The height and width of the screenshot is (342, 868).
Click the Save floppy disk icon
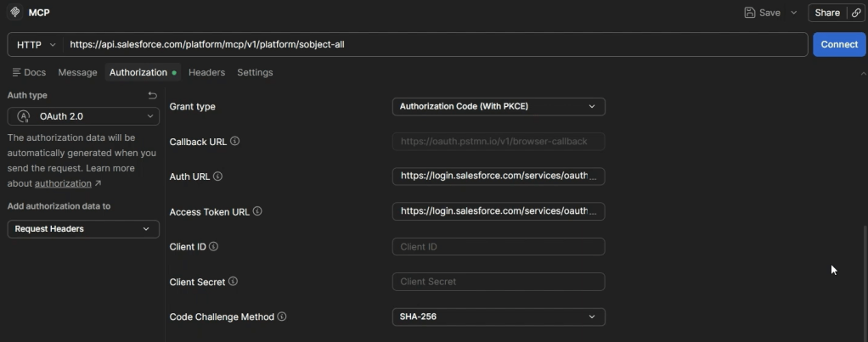(x=750, y=13)
